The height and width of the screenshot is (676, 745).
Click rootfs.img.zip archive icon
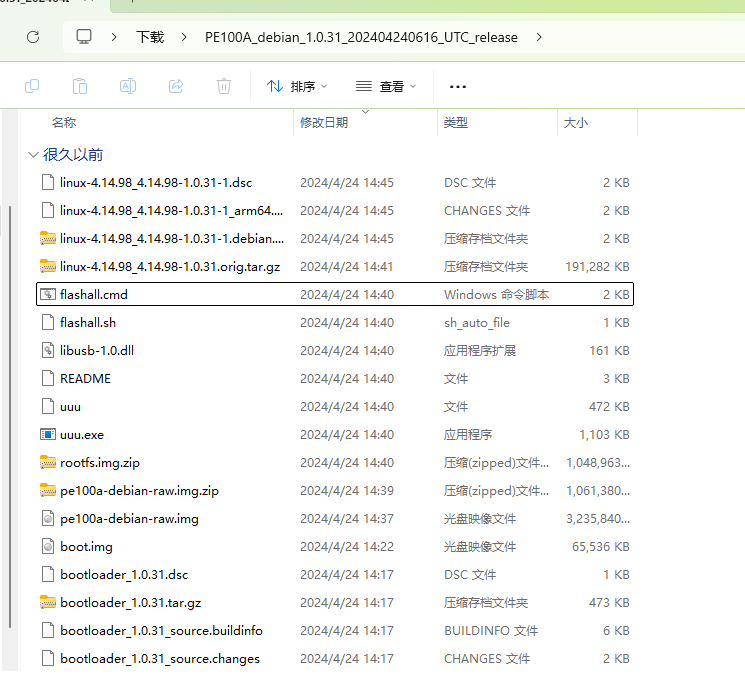point(48,463)
